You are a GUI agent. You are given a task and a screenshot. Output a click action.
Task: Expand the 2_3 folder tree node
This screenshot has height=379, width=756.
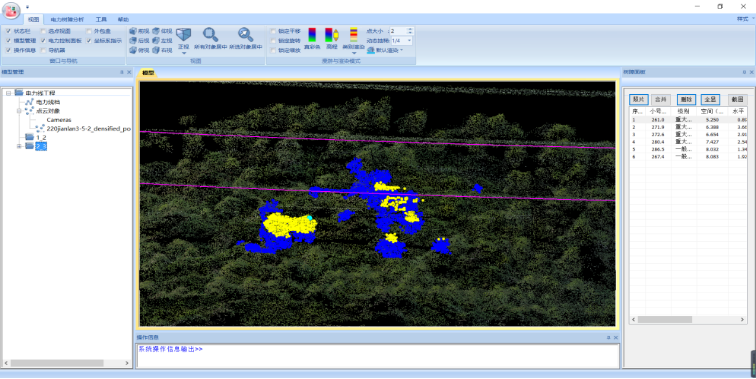click(x=19, y=146)
